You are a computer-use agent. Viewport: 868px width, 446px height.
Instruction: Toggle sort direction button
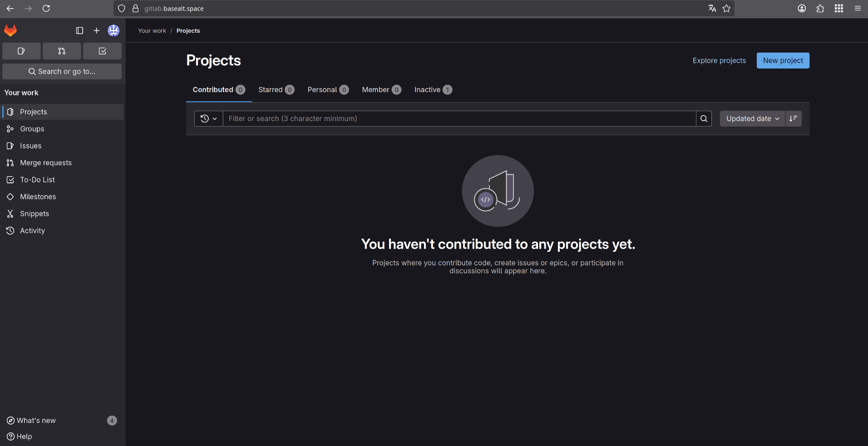point(793,118)
